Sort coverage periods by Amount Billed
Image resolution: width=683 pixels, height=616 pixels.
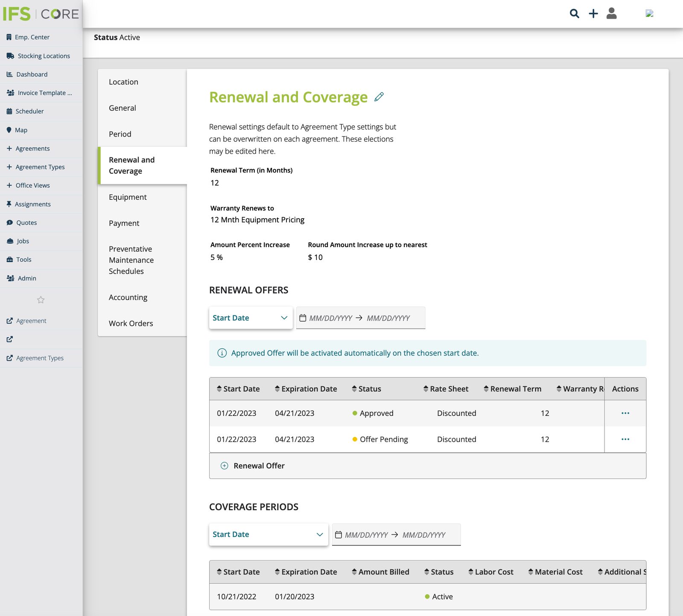pyautogui.click(x=381, y=572)
